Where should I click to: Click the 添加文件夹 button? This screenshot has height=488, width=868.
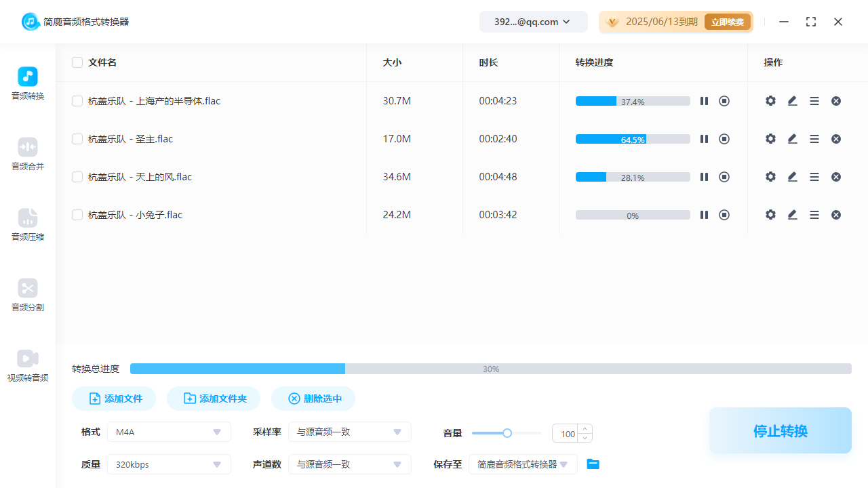[x=215, y=399]
